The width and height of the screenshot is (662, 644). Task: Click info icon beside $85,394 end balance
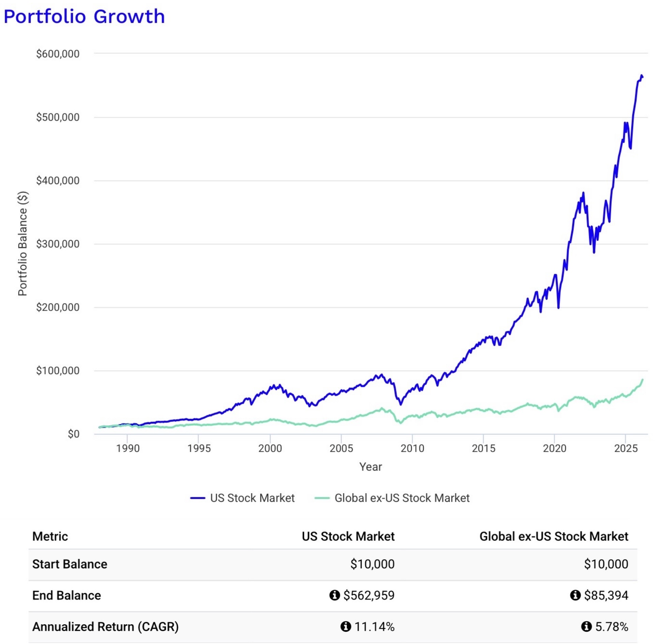pos(575,595)
